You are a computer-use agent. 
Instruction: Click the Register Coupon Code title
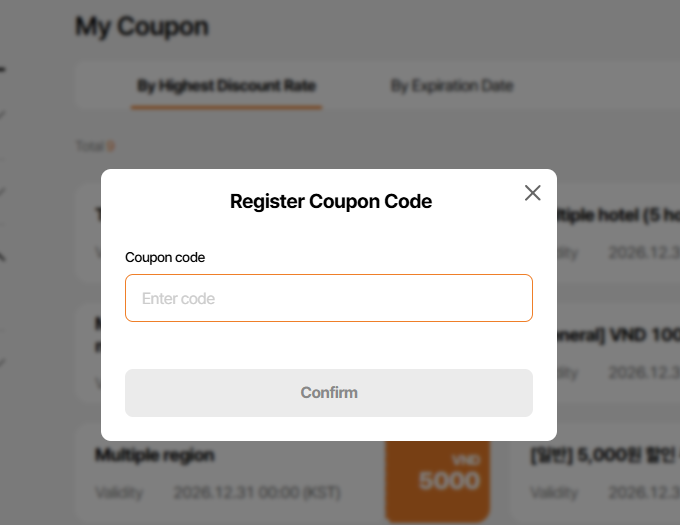(x=330, y=201)
